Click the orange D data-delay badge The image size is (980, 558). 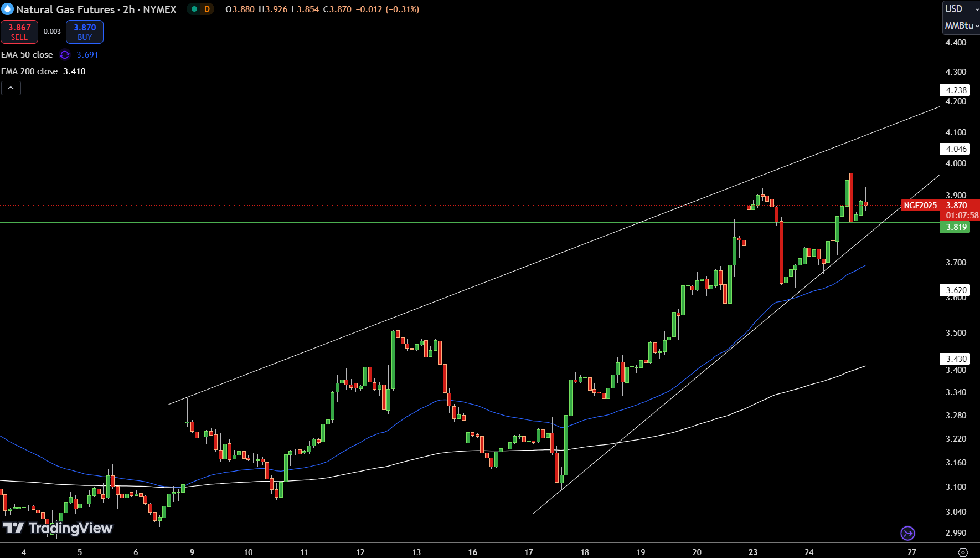click(x=207, y=9)
